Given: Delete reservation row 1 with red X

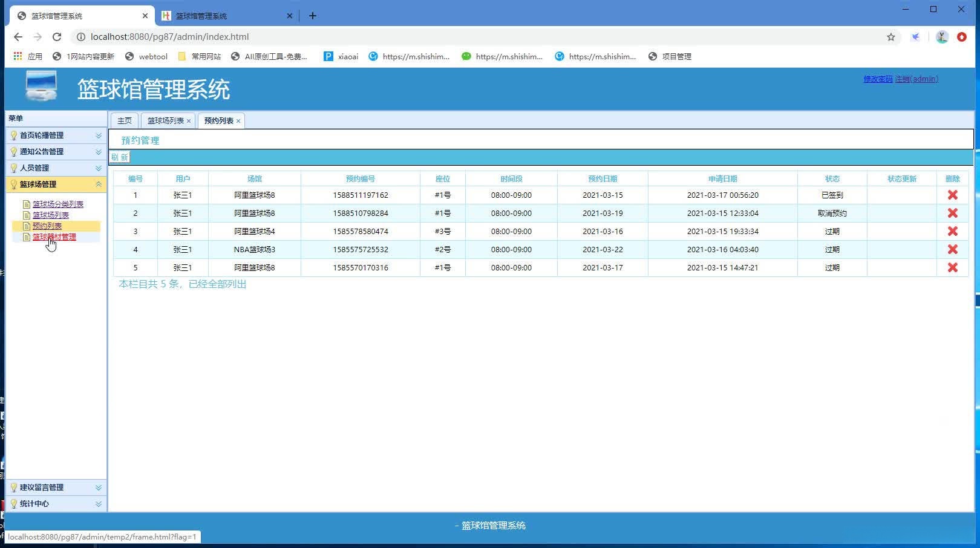Looking at the screenshot, I should tap(952, 195).
